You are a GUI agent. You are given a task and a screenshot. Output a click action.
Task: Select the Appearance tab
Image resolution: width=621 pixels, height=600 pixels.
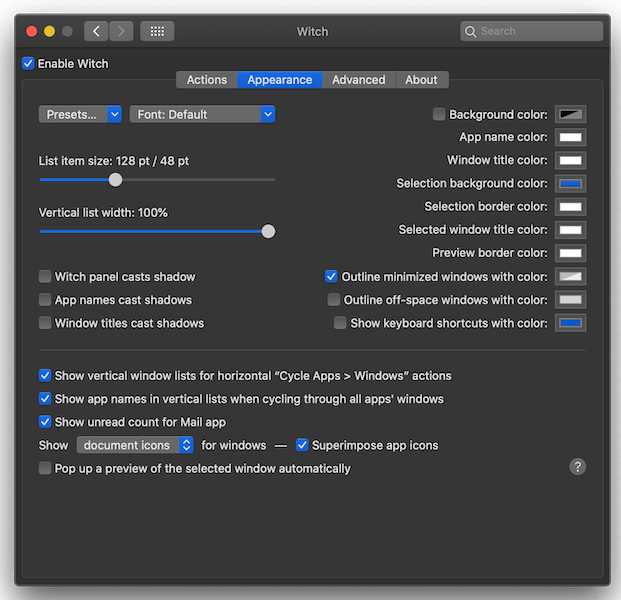pos(280,80)
